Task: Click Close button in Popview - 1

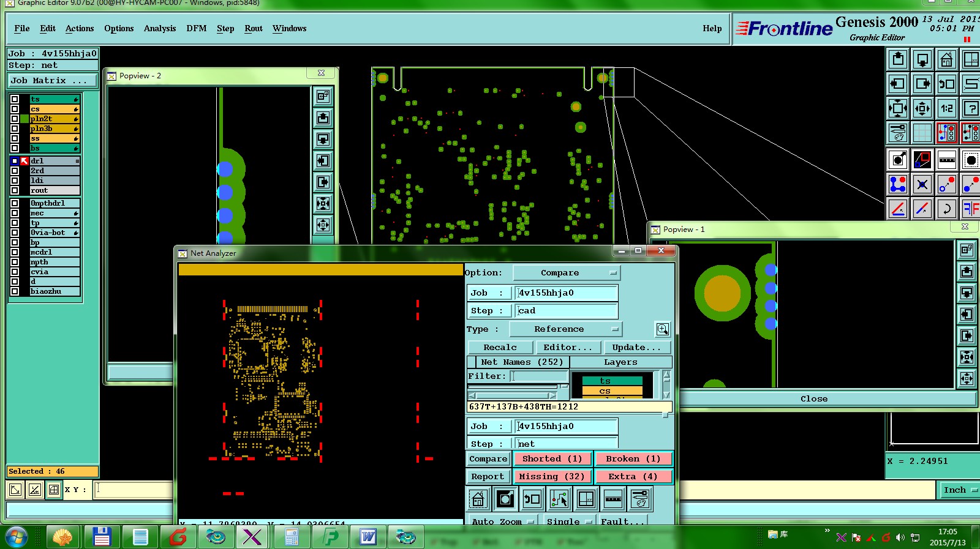Action: (813, 398)
